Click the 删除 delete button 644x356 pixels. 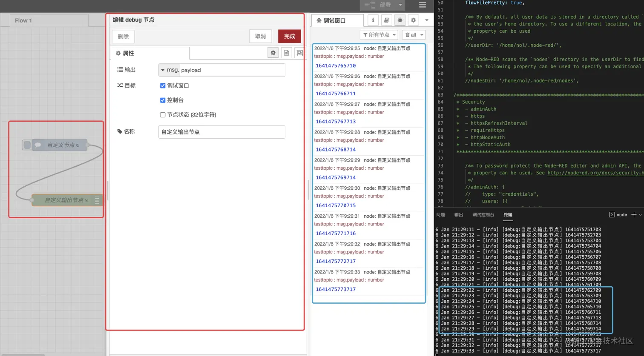click(x=124, y=37)
